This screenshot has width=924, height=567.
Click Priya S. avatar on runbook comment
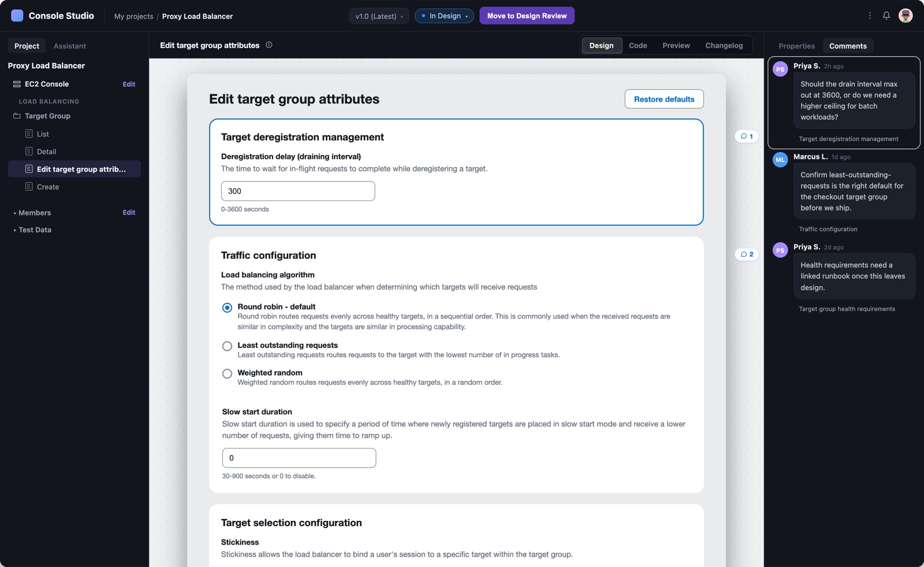tap(780, 250)
